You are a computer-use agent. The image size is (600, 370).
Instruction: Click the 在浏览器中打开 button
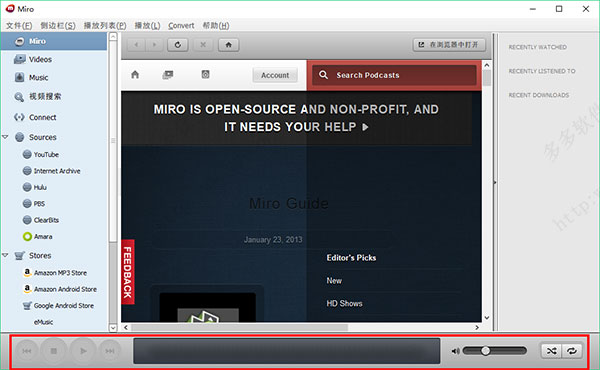(449, 45)
